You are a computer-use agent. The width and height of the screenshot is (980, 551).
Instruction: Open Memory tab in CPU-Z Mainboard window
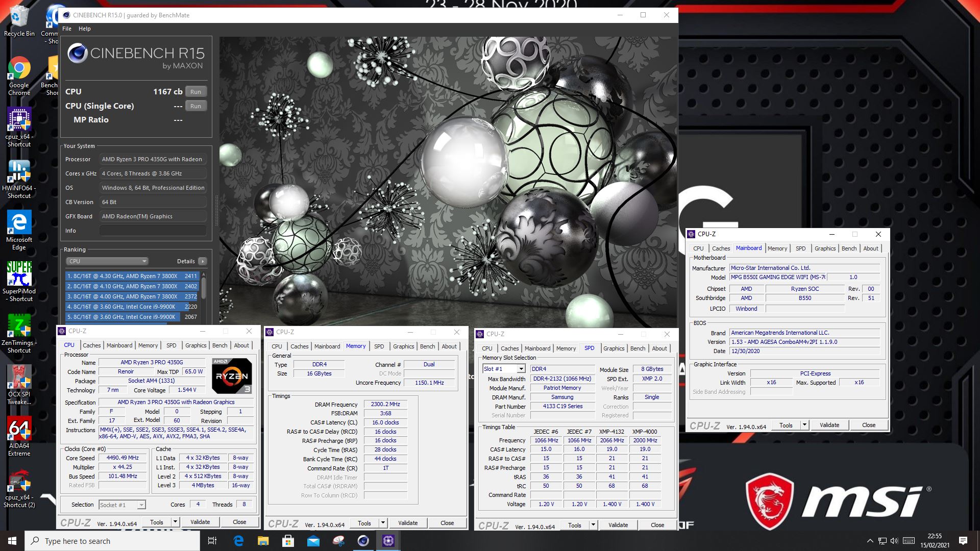(x=777, y=248)
